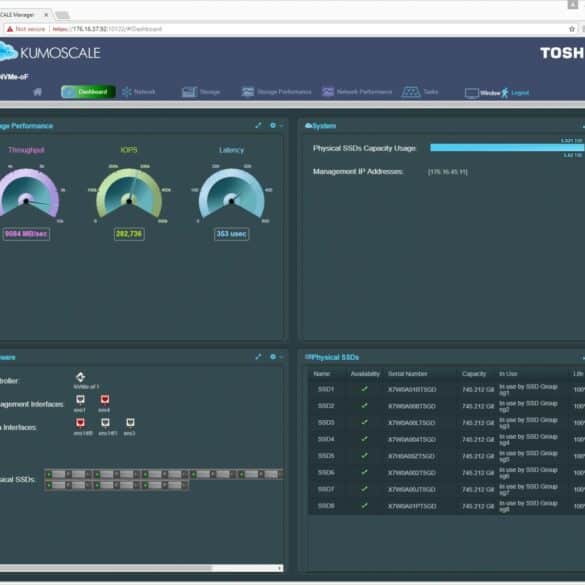Click SSD2 capacity value 745.212 GB
The image size is (585, 585).
478,406
